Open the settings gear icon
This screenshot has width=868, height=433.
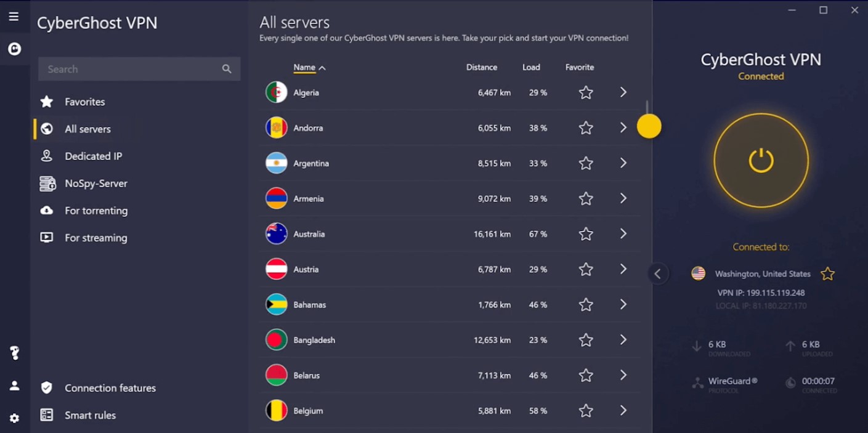tap(14, 418)
